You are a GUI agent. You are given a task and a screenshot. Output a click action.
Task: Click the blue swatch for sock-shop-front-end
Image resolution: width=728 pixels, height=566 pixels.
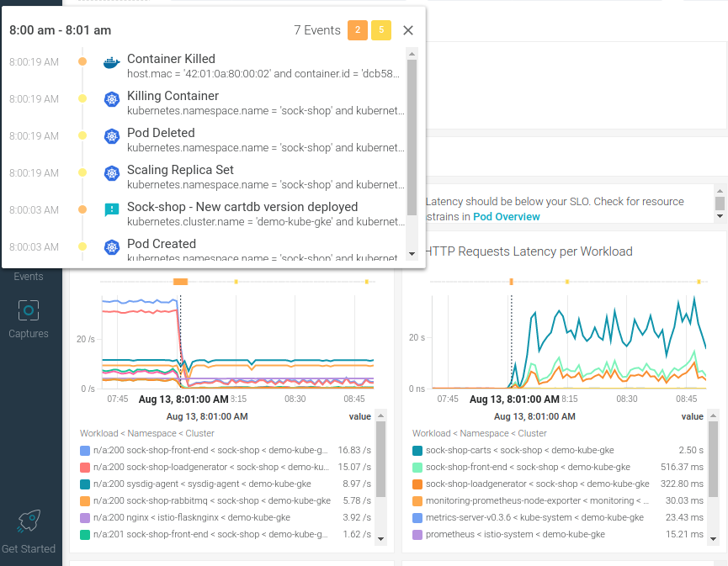click(85, 451)
